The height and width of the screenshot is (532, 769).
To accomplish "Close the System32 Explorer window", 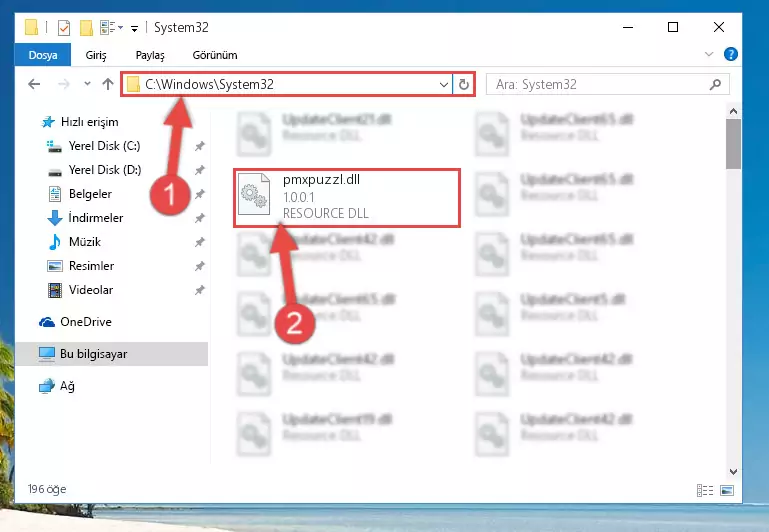I will (x=718, y=27).
